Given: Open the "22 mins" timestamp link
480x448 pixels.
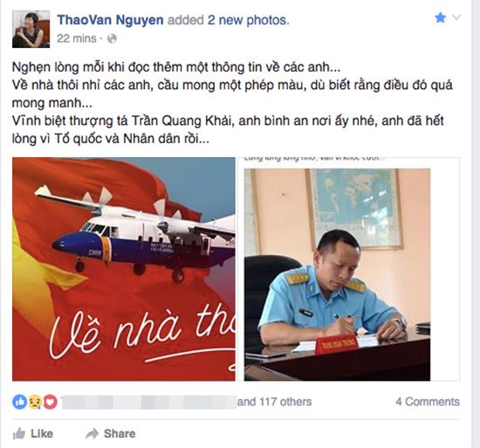Looking at the screenshot, I should click(77, 38).
